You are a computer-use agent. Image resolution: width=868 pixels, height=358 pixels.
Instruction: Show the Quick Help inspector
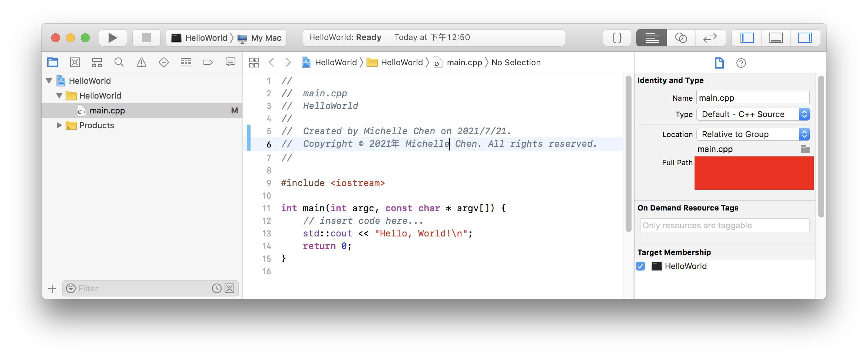coord(741,63)
